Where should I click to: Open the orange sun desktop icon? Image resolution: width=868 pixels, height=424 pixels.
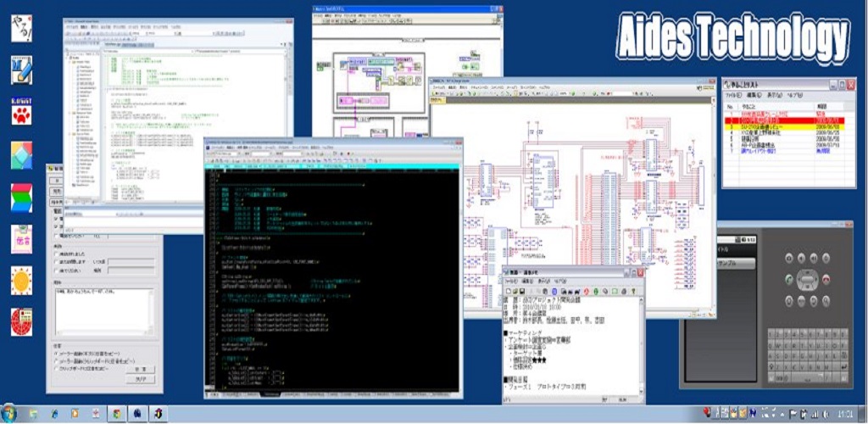click(x=21, y=281)
